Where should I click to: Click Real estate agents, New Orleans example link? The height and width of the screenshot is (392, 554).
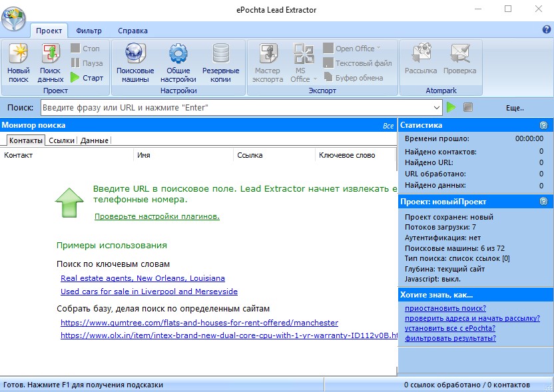[142, 278]
